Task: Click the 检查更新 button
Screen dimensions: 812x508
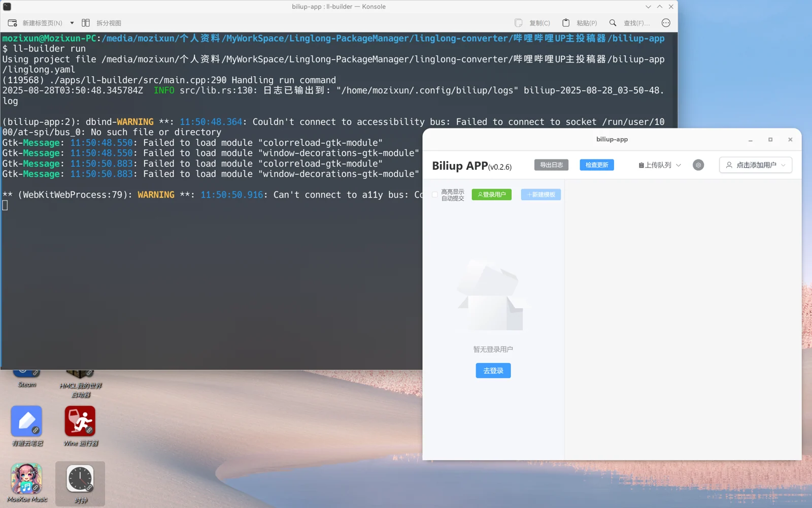Action: (597, 165)
